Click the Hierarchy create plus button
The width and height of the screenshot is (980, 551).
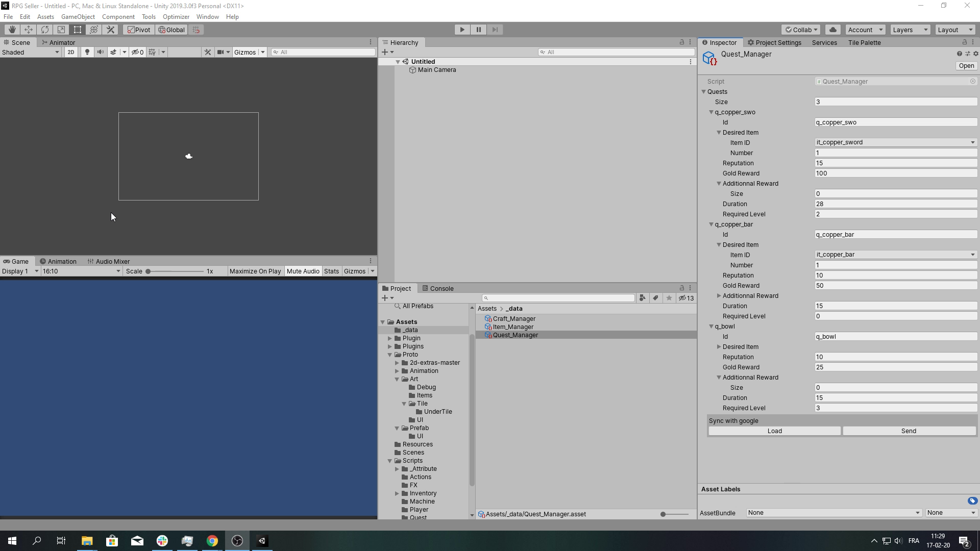[x=385, y=52]
